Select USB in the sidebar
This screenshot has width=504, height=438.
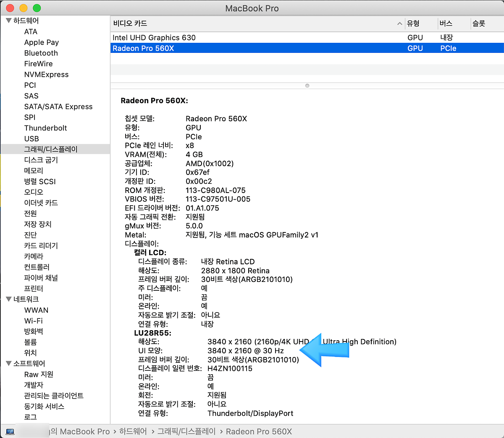coord(31,138)
